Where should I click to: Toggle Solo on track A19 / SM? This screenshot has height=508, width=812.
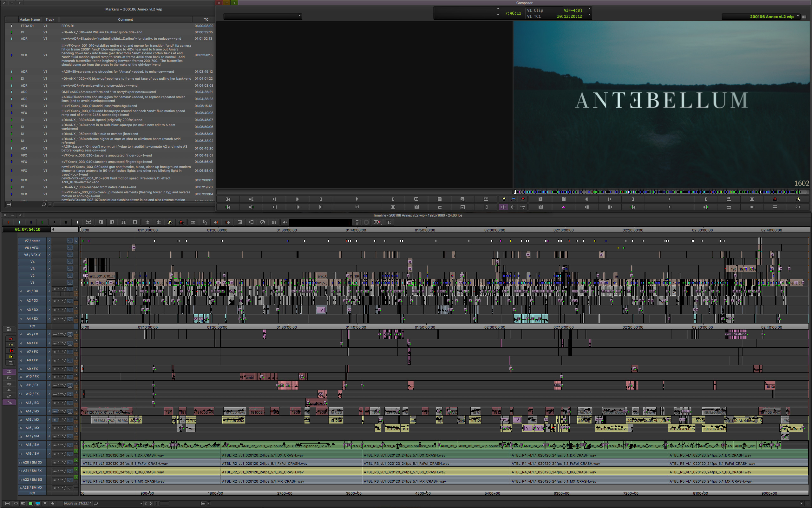pos(76,452)
